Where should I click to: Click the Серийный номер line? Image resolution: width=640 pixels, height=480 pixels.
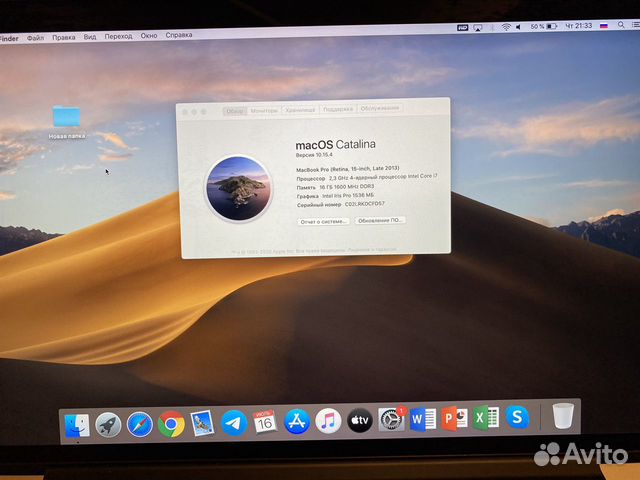[x=340, y=204]
